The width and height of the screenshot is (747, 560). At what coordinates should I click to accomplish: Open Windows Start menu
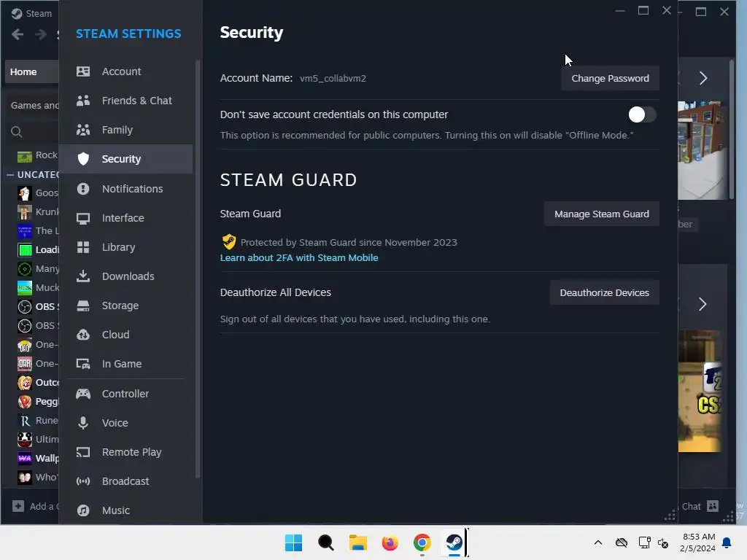pyautogui.click(x=293, y=542)
